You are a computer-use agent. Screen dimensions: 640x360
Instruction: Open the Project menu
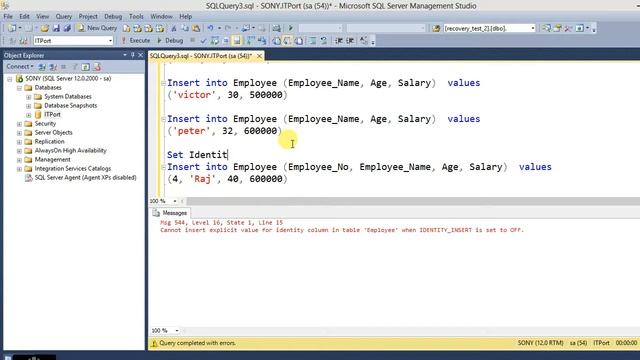88,16
